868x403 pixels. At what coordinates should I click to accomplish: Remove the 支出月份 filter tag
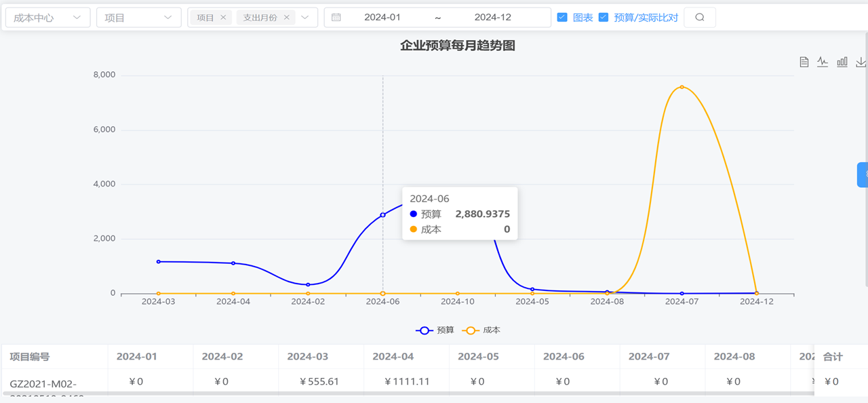pyautogui.click(x=288, y=16)
